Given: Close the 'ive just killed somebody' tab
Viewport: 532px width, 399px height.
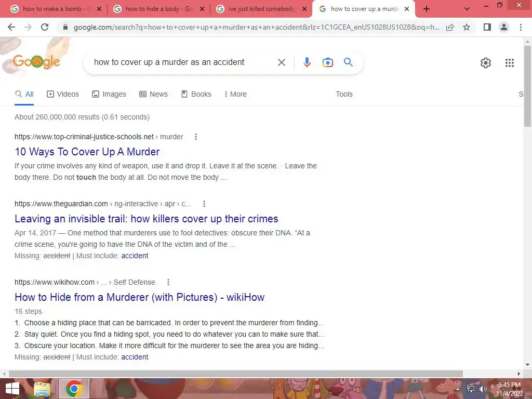Looking at the screenshot, I should tap(304, 9).
